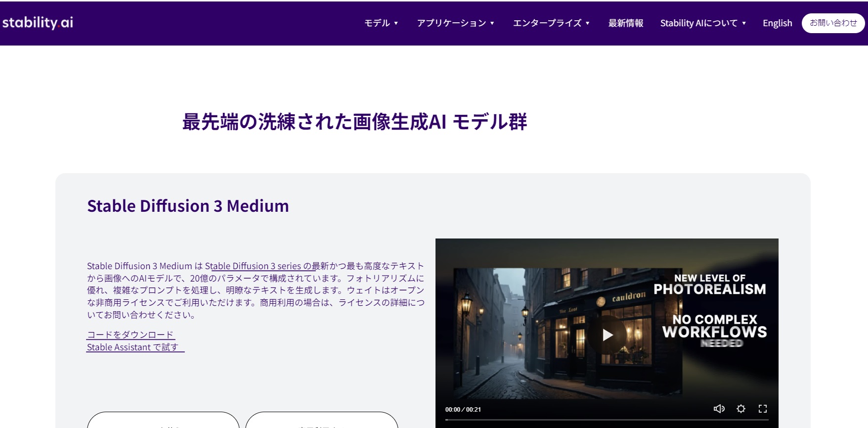Click the 最先端の洗練された画像生成AI モデル群 heading
The width and height of the screenshot is (868, 428).
tap(354, 122)
